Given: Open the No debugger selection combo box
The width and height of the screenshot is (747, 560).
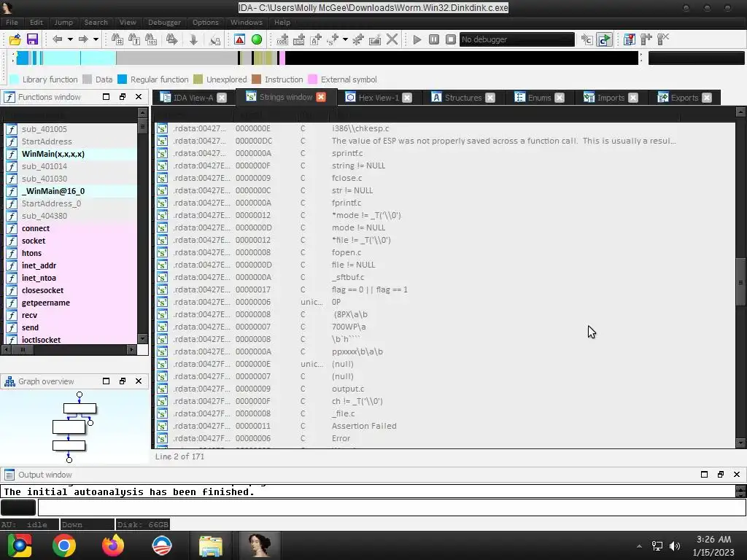Looking at the screenshot, I should 517,39.
